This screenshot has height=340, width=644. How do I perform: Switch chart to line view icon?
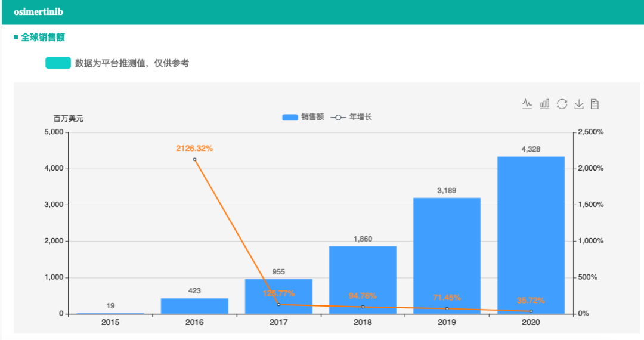pos(527,104)
